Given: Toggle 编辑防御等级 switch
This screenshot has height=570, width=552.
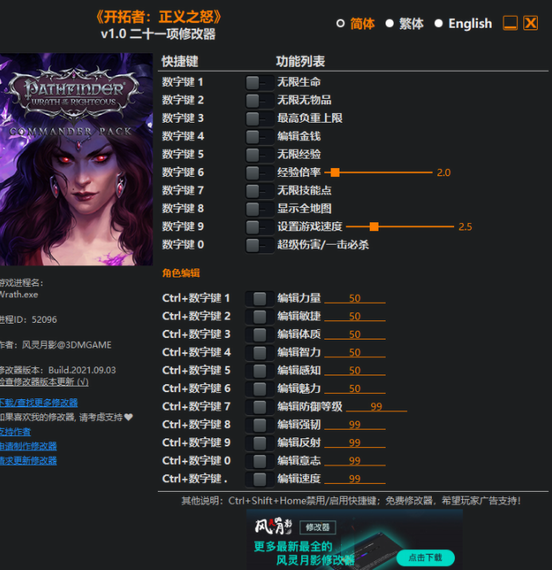Looking at the screenshot, I should [260, 407].
